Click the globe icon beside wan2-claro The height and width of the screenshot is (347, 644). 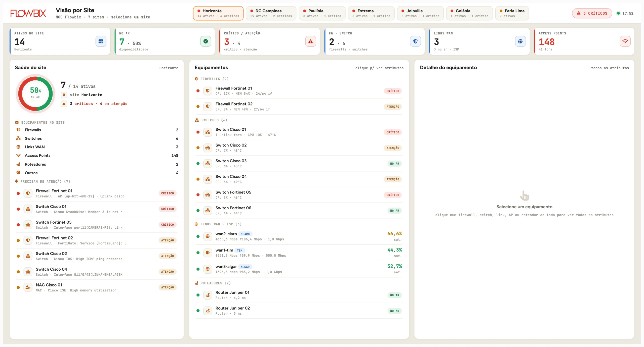[208, 236]
